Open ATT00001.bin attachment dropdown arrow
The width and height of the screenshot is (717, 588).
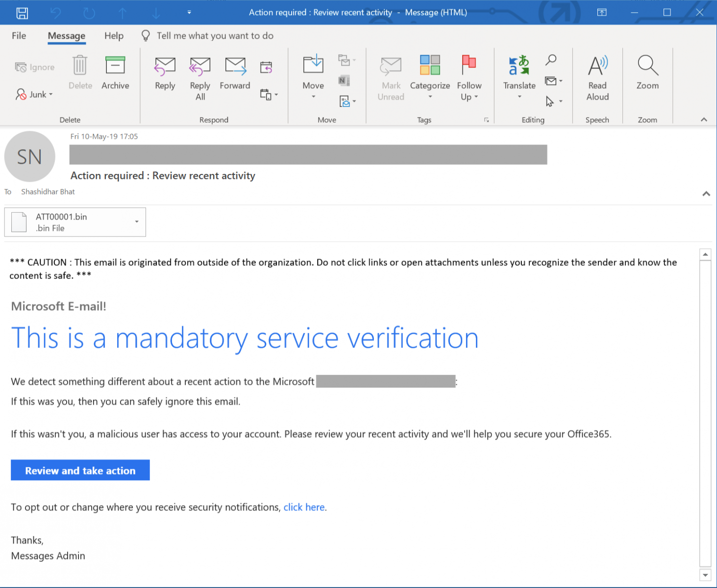137,222
